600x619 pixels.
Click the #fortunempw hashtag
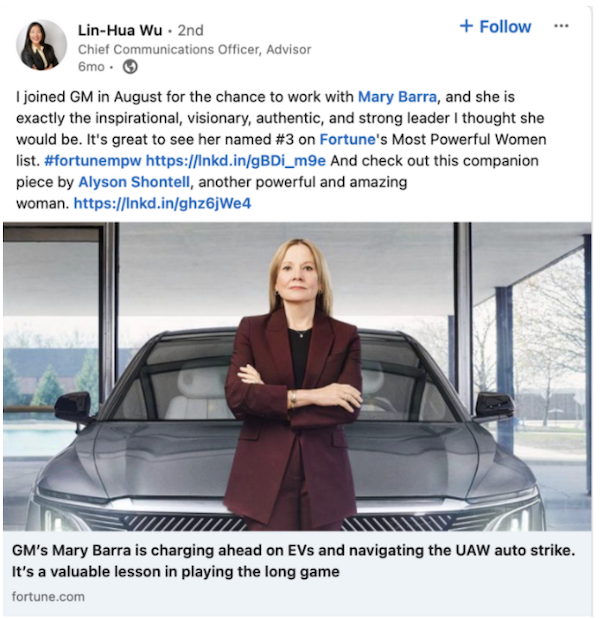click(93, 161)
